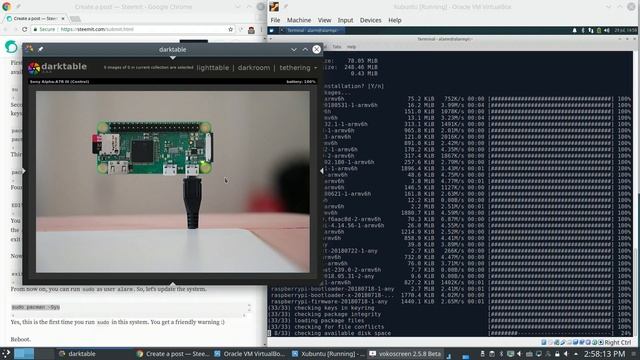Click Xubuntu notification bell icon
Screen dimensions: 640x360
575,31
